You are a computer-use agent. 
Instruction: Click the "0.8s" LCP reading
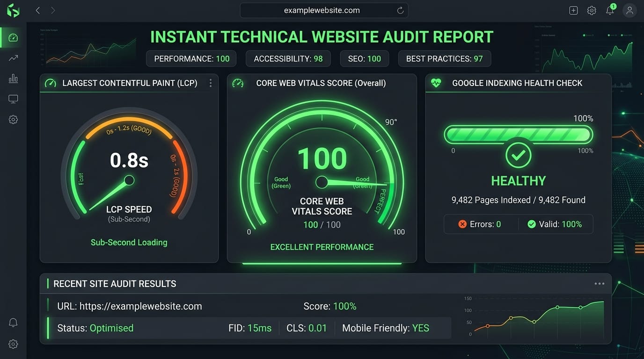129,160
